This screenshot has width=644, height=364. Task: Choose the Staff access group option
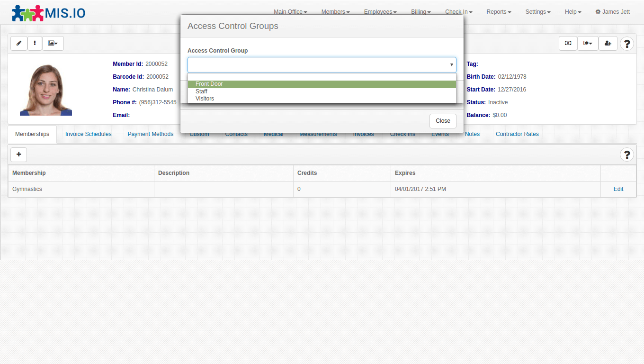201,91
